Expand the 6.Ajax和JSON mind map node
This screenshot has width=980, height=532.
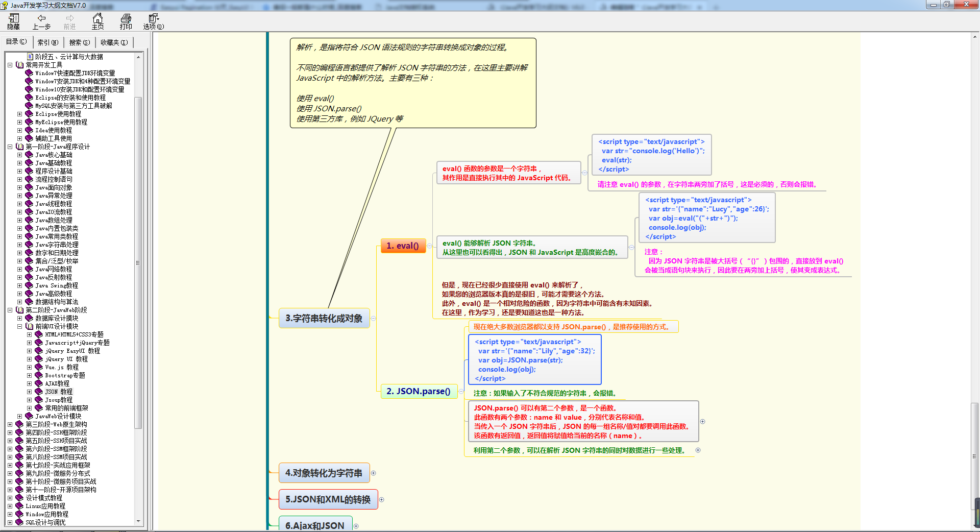(x=356, y=526)
